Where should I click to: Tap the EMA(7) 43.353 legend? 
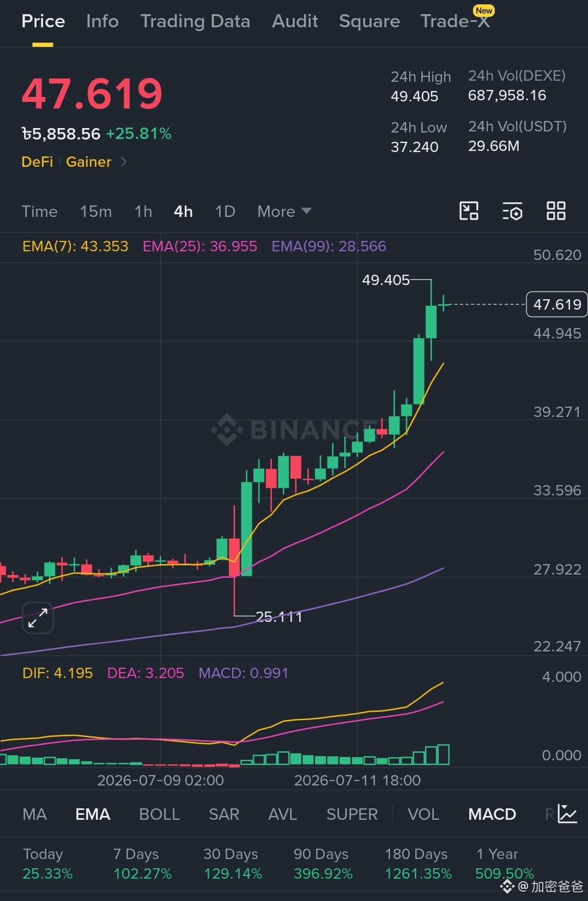coord(75,246)
